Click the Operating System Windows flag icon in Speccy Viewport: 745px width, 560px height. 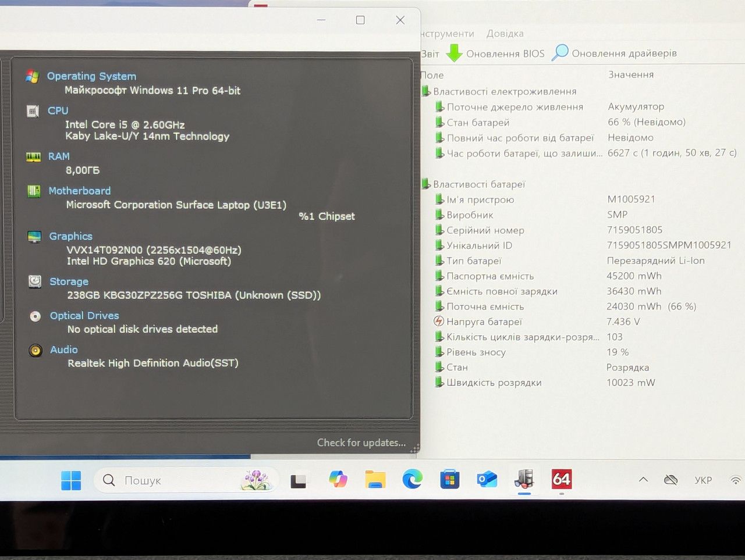32,77
